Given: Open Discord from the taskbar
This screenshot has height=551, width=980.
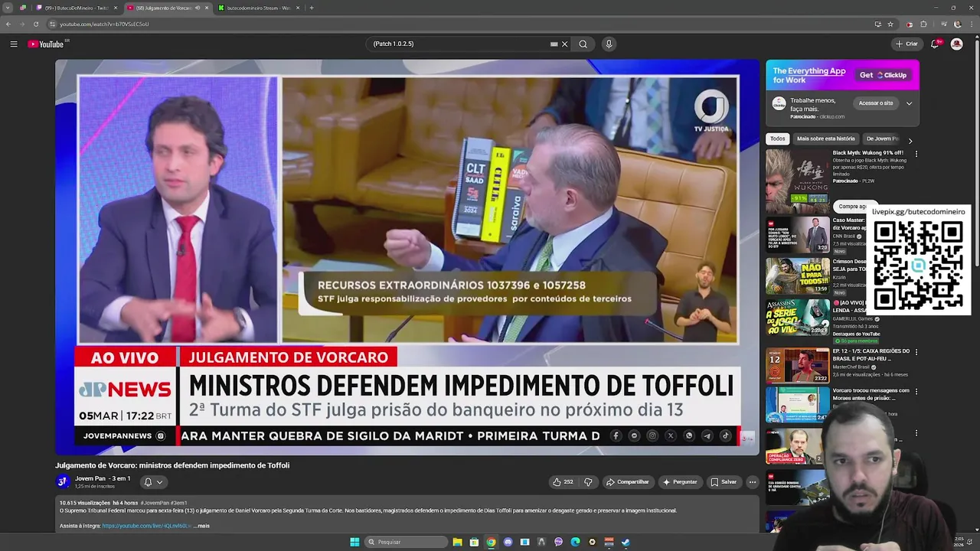Looking at the screenshot, I should (x=508, y=542).
